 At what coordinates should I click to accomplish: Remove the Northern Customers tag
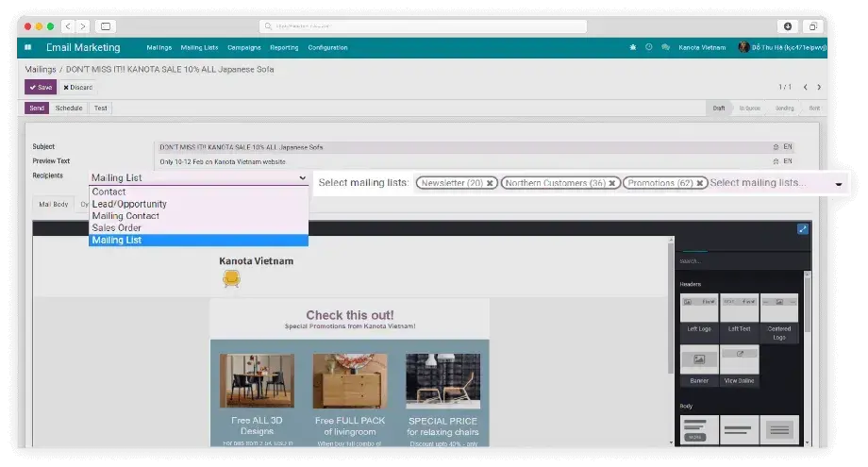click(612, 183)
